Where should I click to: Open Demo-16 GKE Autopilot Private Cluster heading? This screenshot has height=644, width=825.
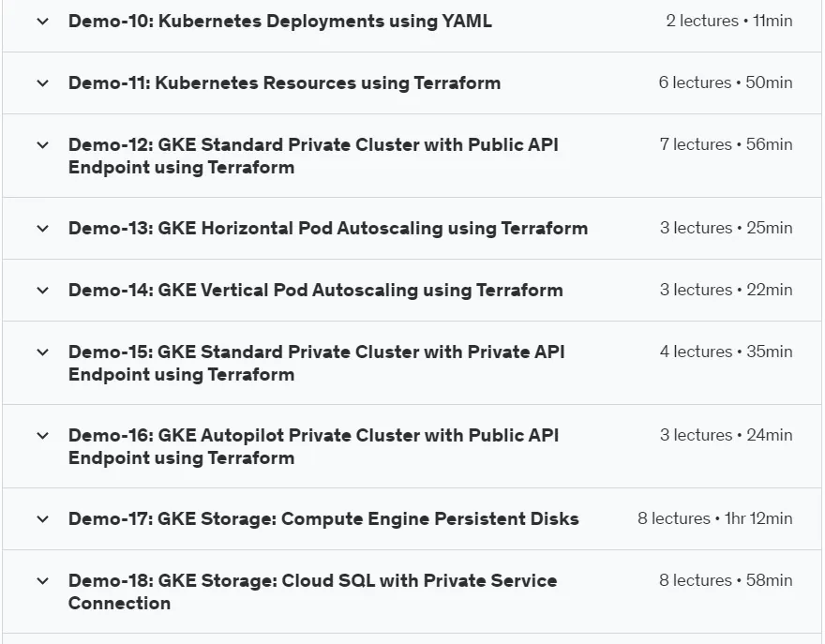(313, 447)
